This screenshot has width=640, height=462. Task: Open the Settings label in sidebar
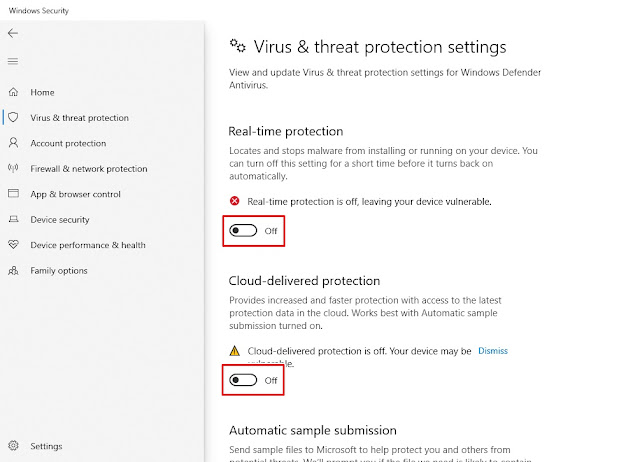click(46, 446)
